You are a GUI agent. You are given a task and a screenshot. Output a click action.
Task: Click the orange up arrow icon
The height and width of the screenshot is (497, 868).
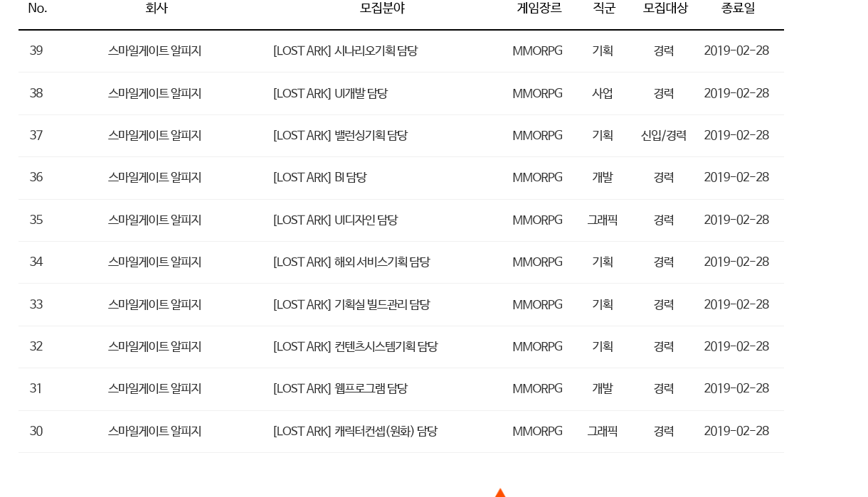pyautogui.click(x=500, y=493)
